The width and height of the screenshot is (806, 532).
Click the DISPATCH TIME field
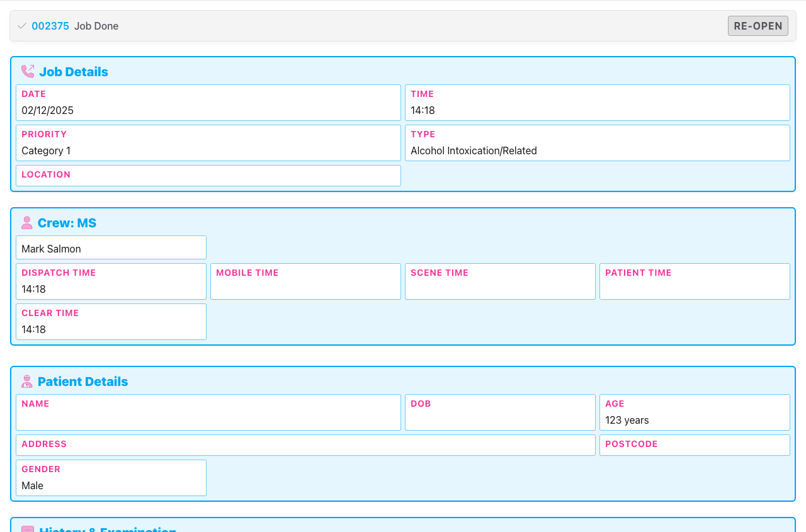pyautogui.click(x=111, y=289)
